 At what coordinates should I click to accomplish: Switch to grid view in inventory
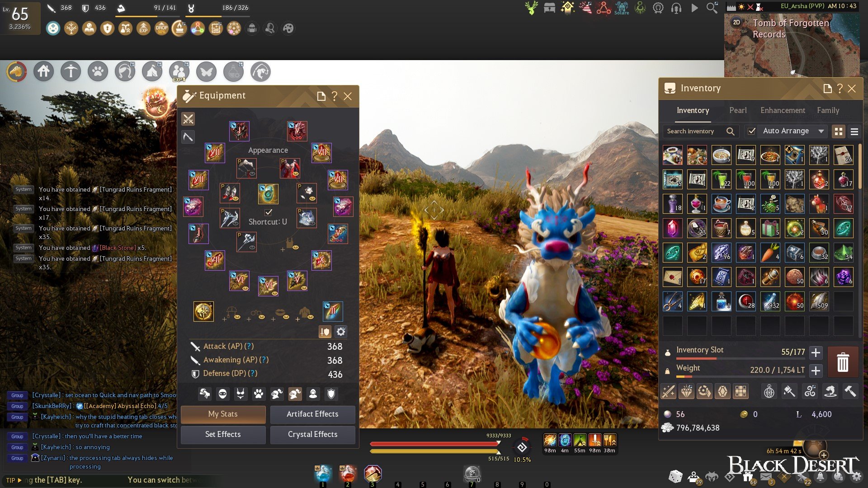coord(839,131)
